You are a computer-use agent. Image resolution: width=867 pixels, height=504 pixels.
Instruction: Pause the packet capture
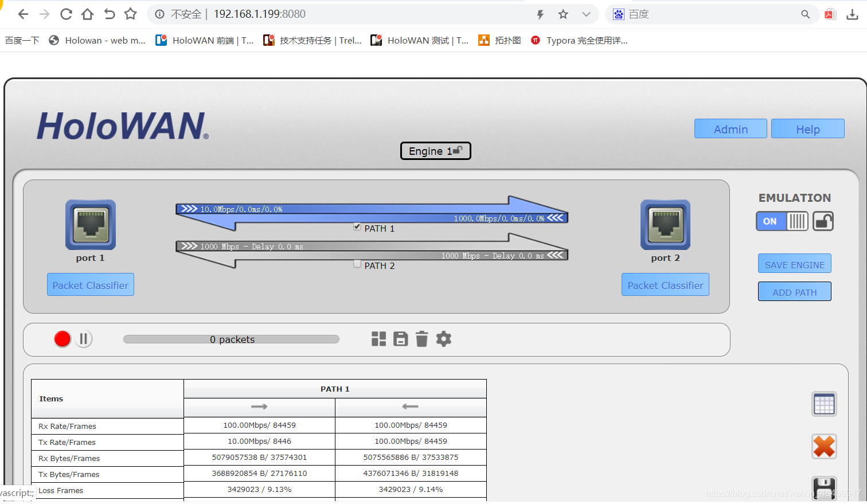84,339
